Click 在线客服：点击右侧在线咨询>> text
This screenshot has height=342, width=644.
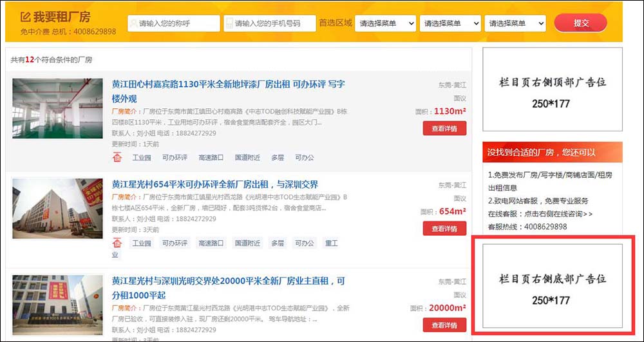click(x=540, y=214)
